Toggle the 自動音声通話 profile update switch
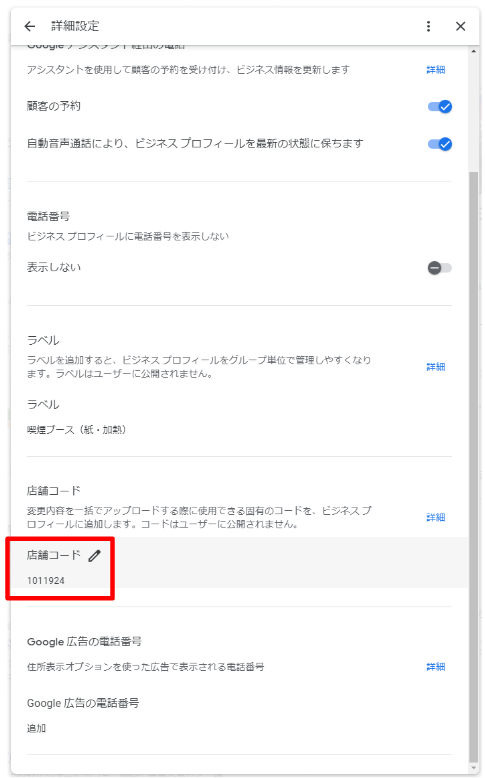Image resolution: width=485 pixels, height=778 pixels. pyautogui.click(x=440, y=144)
